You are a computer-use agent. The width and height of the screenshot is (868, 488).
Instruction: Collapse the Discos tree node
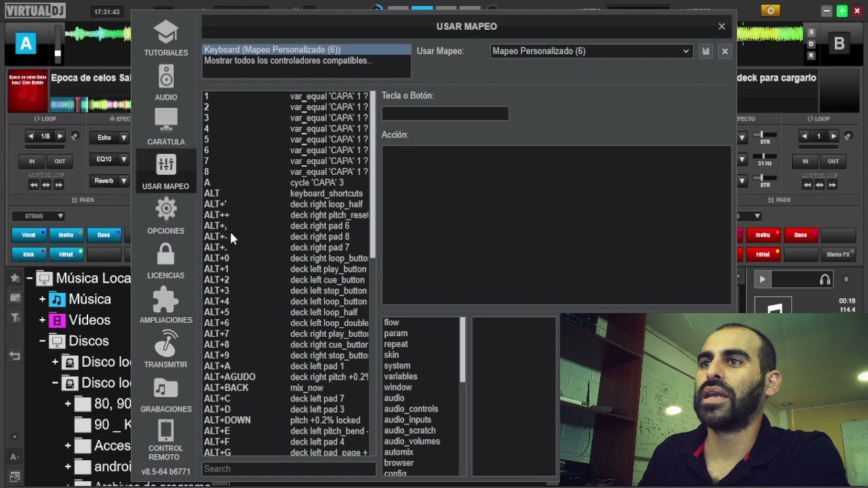pyautogui.click(x=42, y=341)
